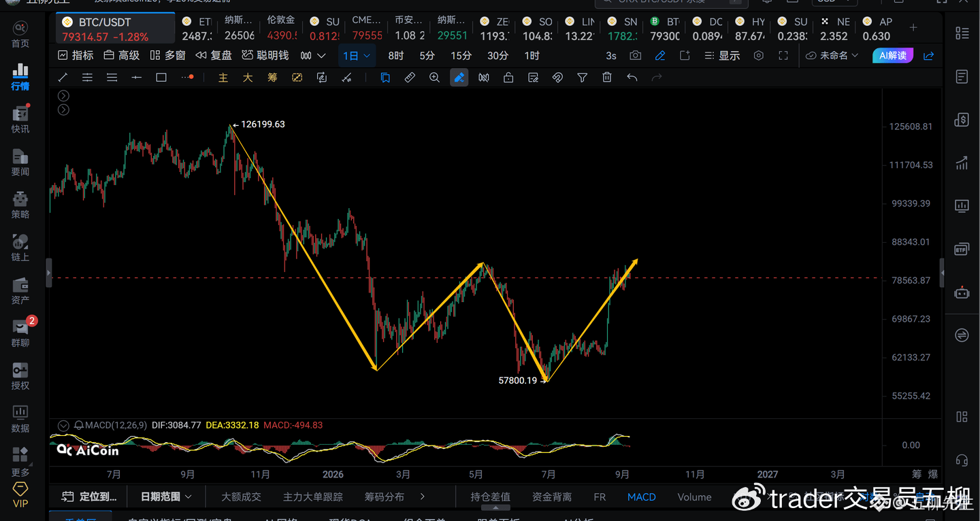The image size is (980, 521).
Task: Click the camera screenshot icon
Action: 635,56
